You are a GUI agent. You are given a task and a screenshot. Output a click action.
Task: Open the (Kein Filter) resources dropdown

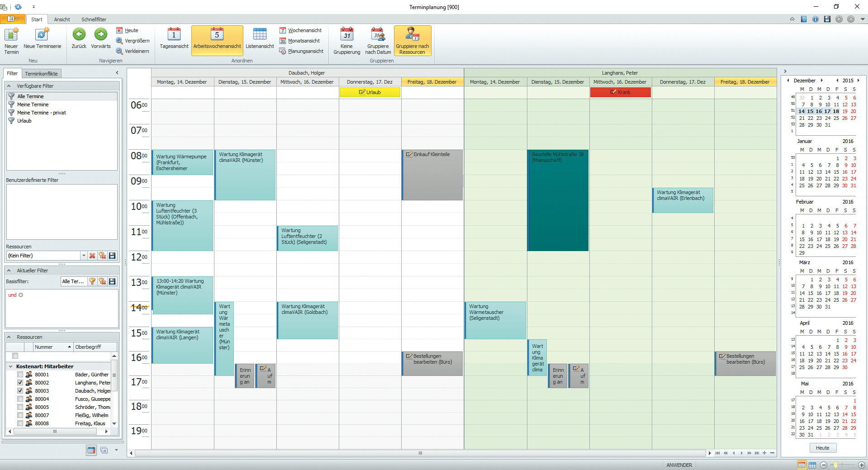84,256
